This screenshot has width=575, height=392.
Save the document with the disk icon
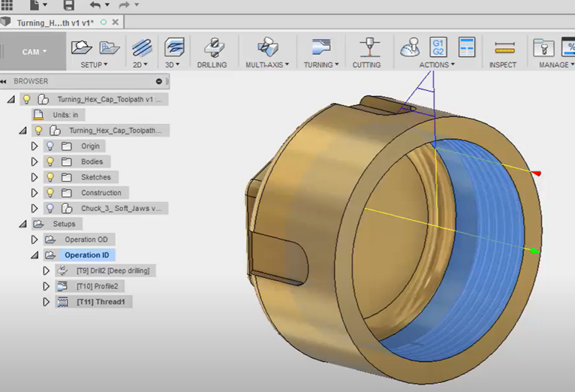(68, 5)
